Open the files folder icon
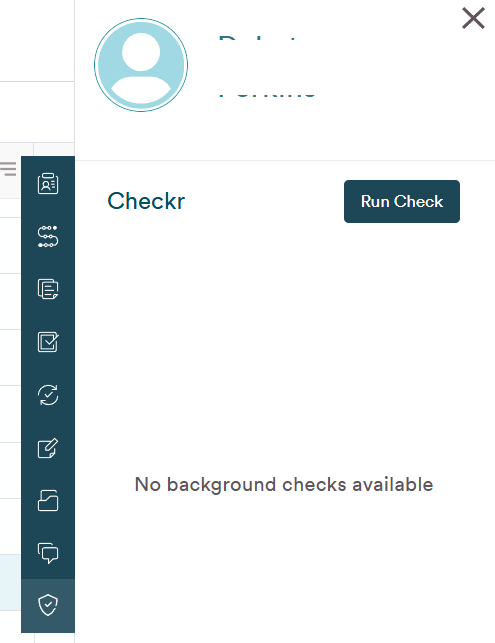Viewport: 495px width, 643px height. [48, 500]
